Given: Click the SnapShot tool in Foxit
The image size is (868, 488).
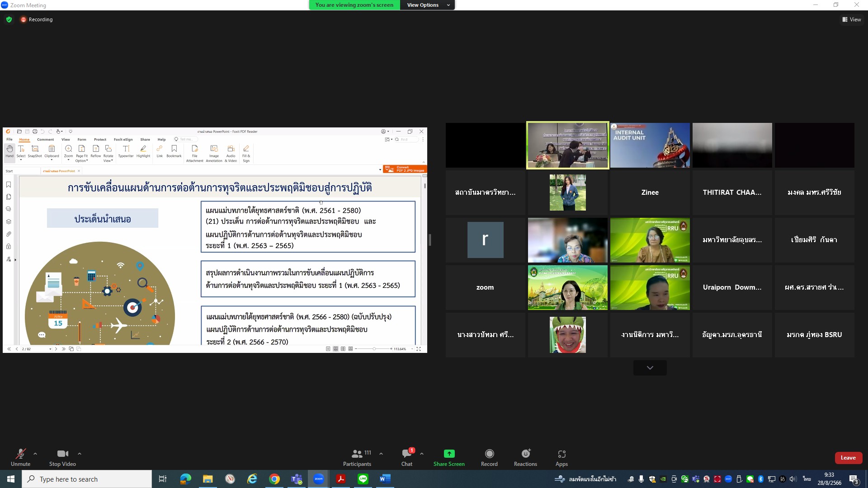Looking at the screenshot, I should (x=35, y=151).
